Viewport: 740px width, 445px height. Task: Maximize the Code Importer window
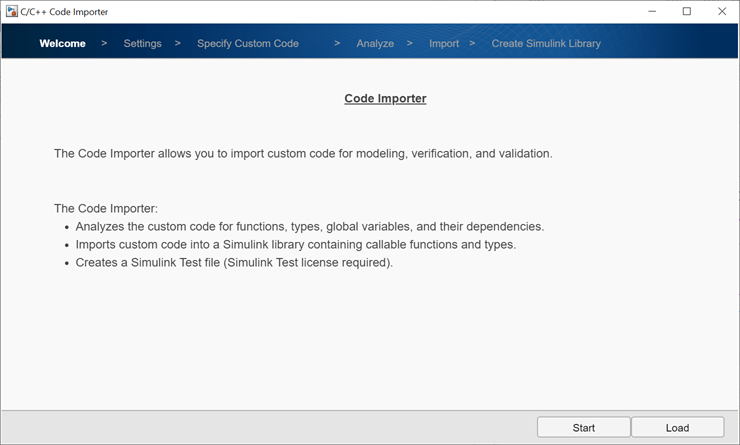(687, 12)
